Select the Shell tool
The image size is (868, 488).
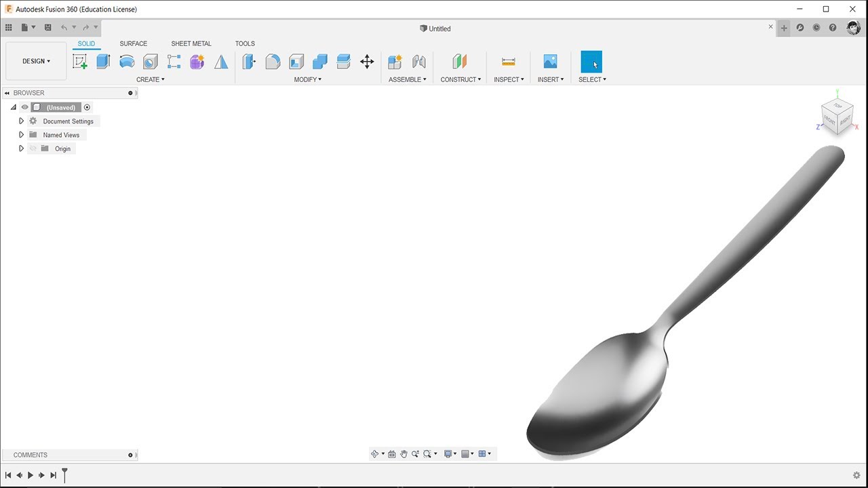point(296,62)
